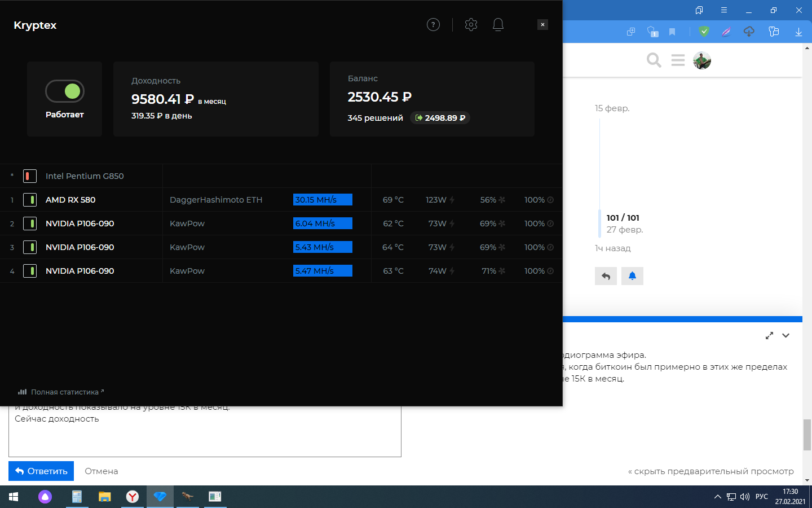Toggle AMD RX 580 device switch
This screenshot has width=812, height=508.
[30, 200]
